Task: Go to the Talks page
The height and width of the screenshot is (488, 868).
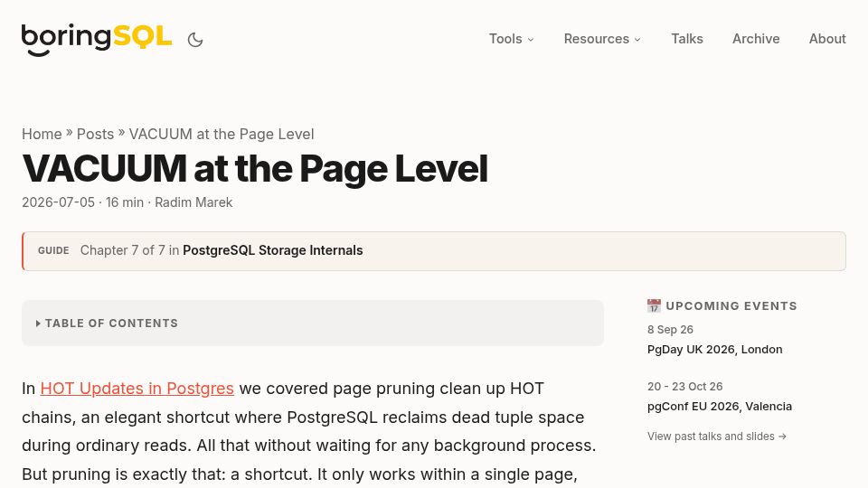Action: coord(687,39)
